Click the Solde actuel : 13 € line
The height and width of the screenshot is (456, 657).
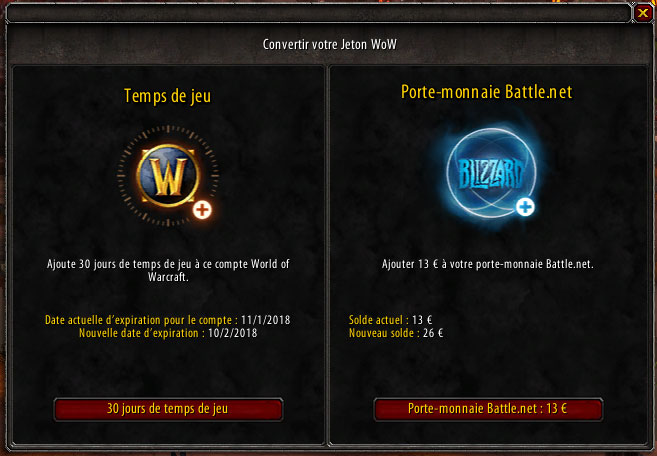click(x=391, y=320)
